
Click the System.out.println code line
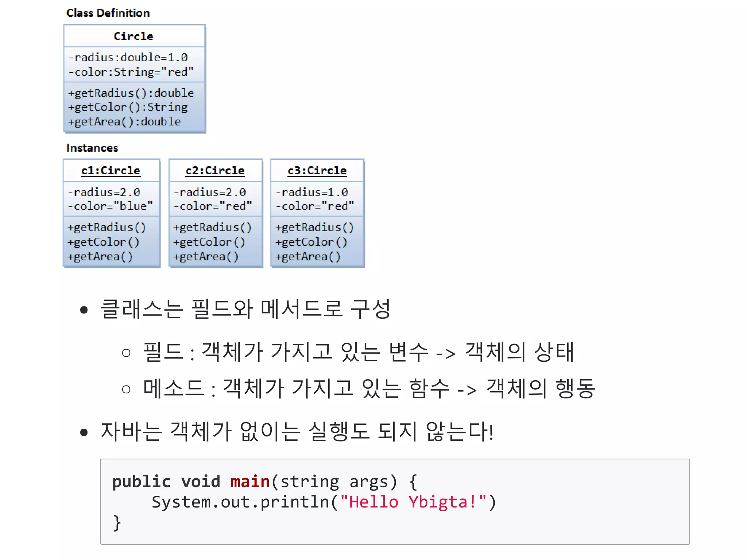pyautogui.click(x=324, y=502)
